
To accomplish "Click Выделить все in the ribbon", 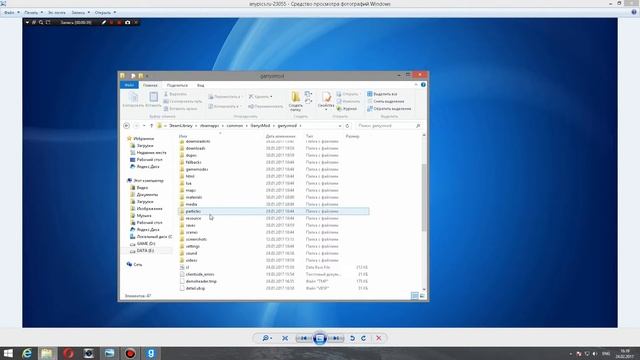I will [x=382, y=94].
